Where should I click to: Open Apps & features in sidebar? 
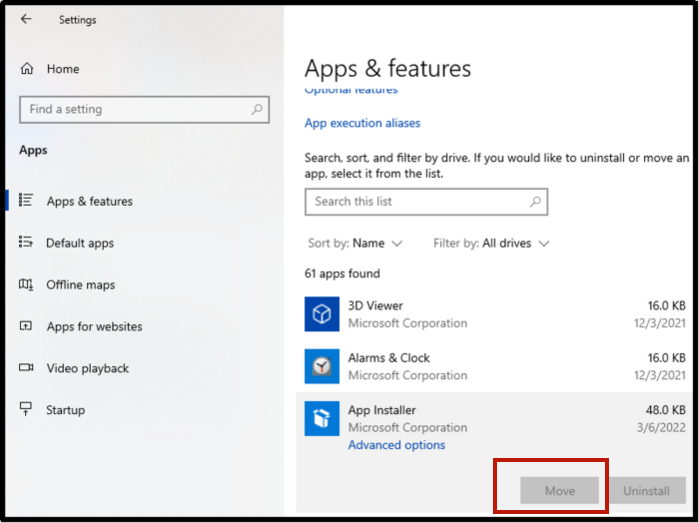point(89,201)
